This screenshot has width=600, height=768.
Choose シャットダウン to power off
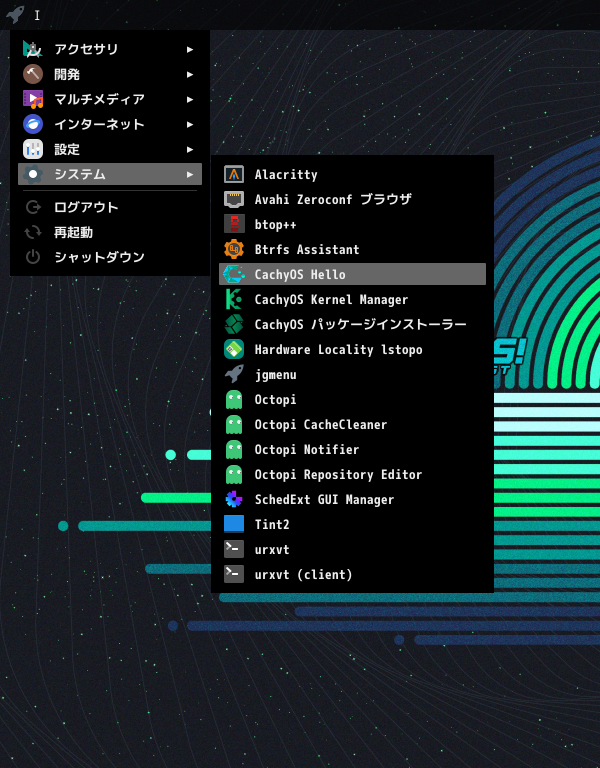[x=99, y=257]
